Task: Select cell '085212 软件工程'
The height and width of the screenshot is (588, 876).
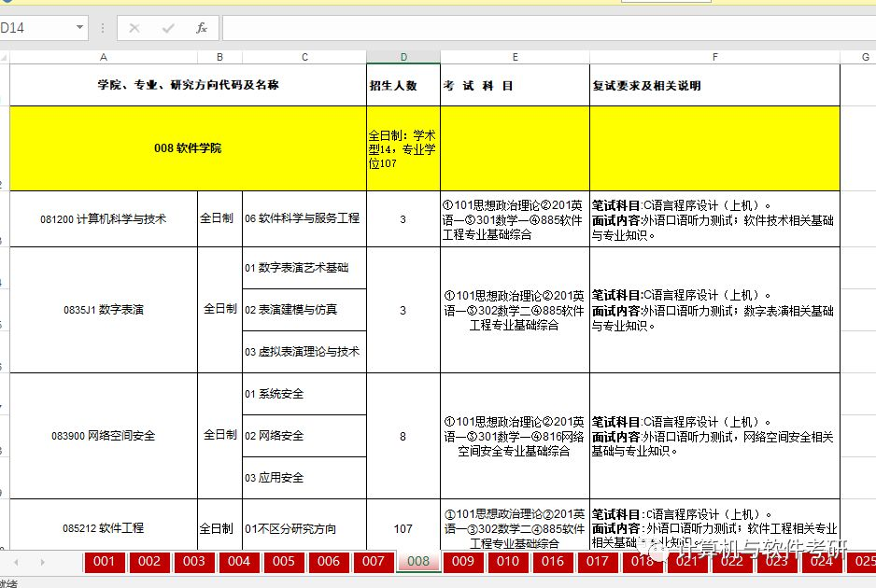Action: pyautogui.click(x=104, y=526)
